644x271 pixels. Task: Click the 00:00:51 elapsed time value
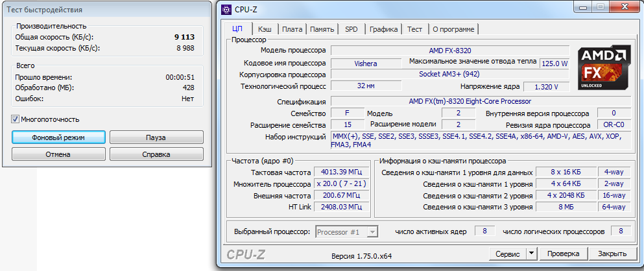click(x=180, y=77)
